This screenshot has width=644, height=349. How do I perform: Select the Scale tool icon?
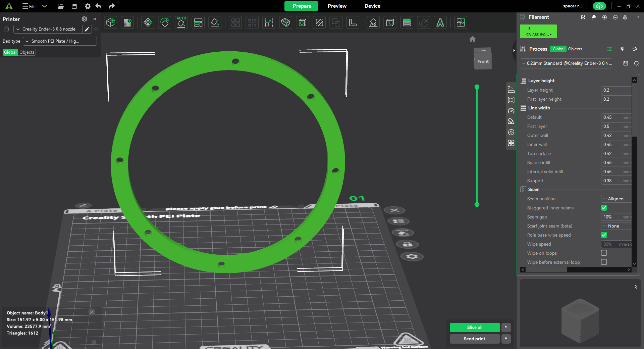tap(269, 22)
